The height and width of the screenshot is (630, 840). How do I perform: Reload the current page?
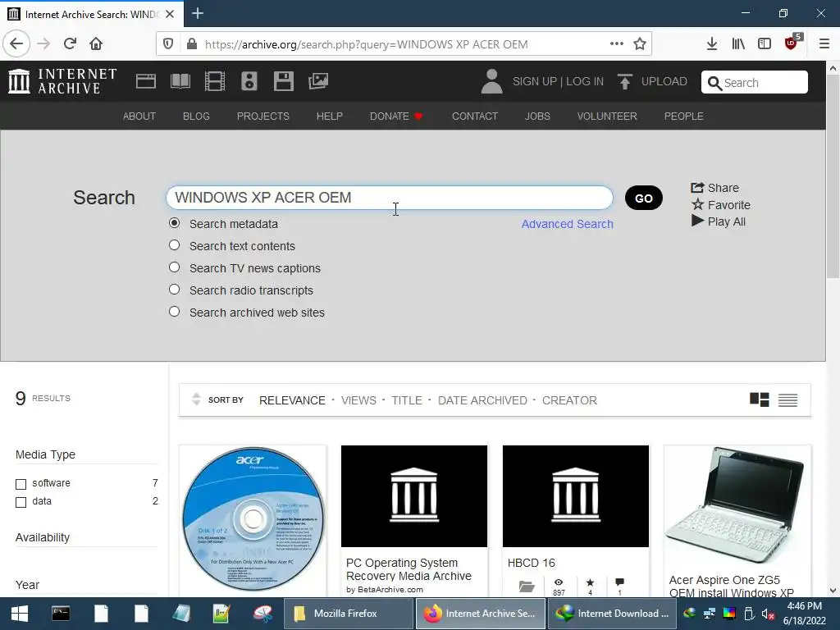pyautogui.click(x=71, y=44)
